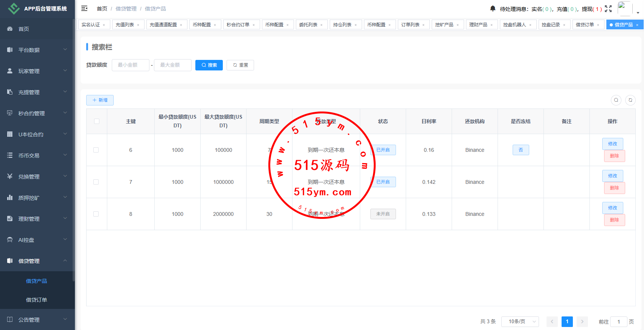644x330 pixels.
Task: Click the notification bell icon
Action: (x=493, y=9)
